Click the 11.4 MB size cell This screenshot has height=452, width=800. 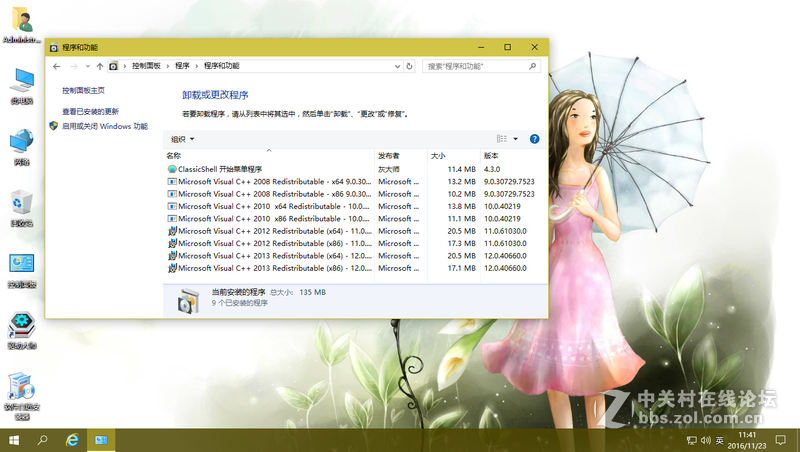click(461, 169)
